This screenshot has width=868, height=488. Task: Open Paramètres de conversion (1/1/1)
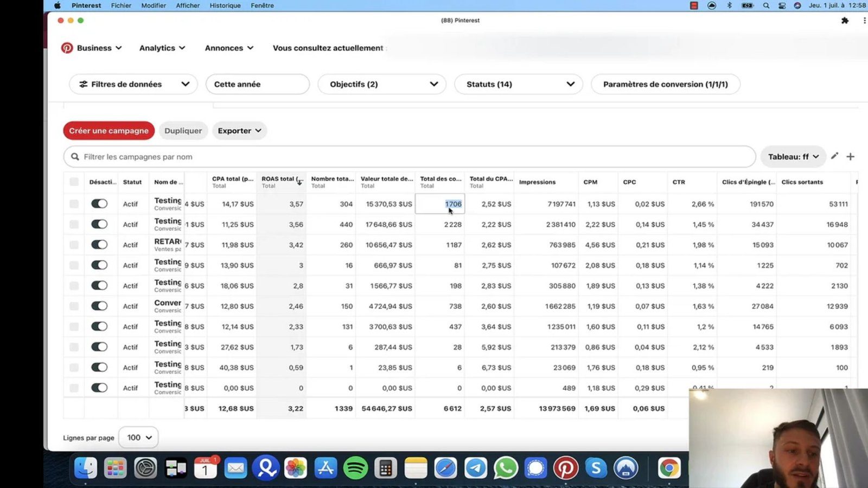(x=666, y=84)
